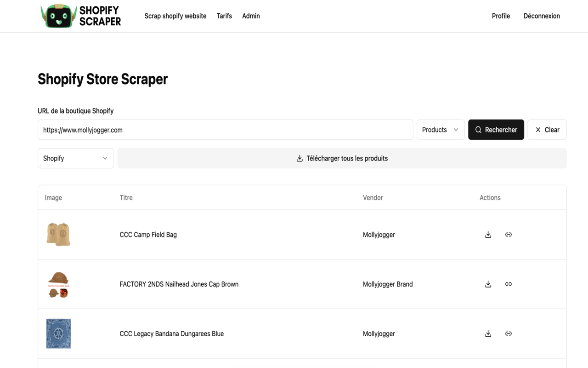Open the Admin nav item

tap(251, 16)
